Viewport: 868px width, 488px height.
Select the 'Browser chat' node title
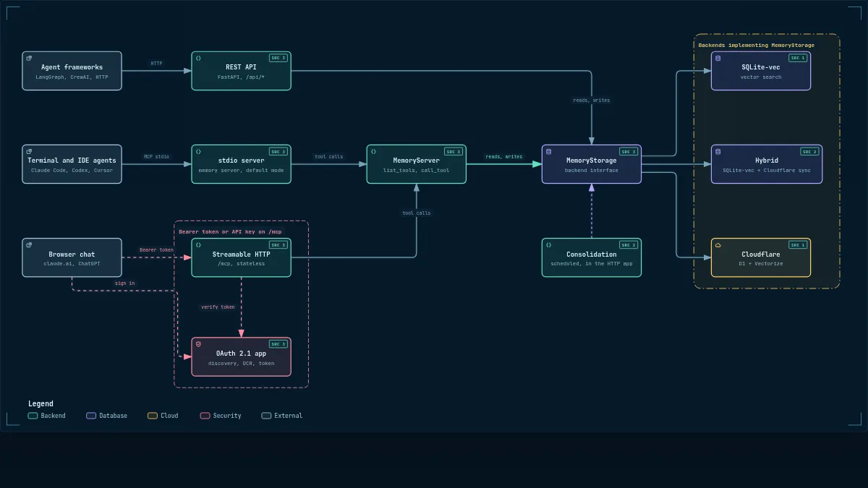click(x=72, y=254)
